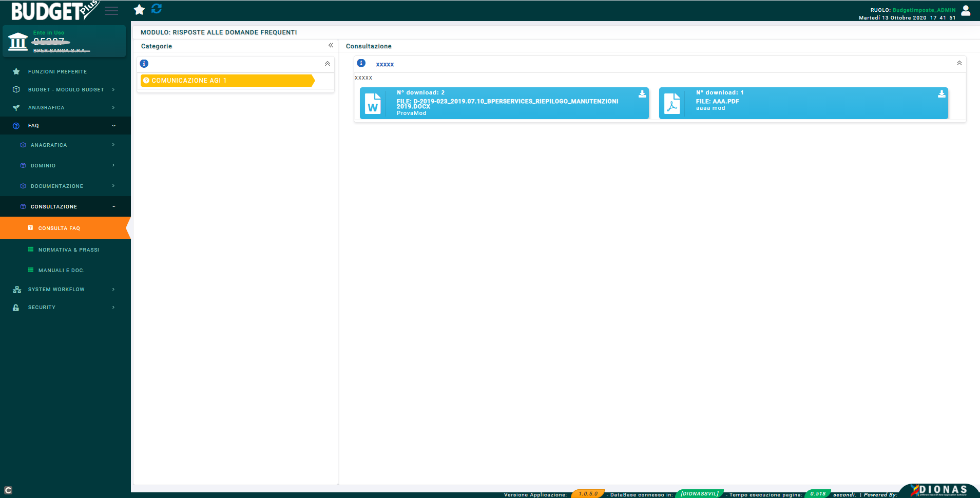
Task: Click the list icon beside Normativa & Prassi
Action: [31, 250]
